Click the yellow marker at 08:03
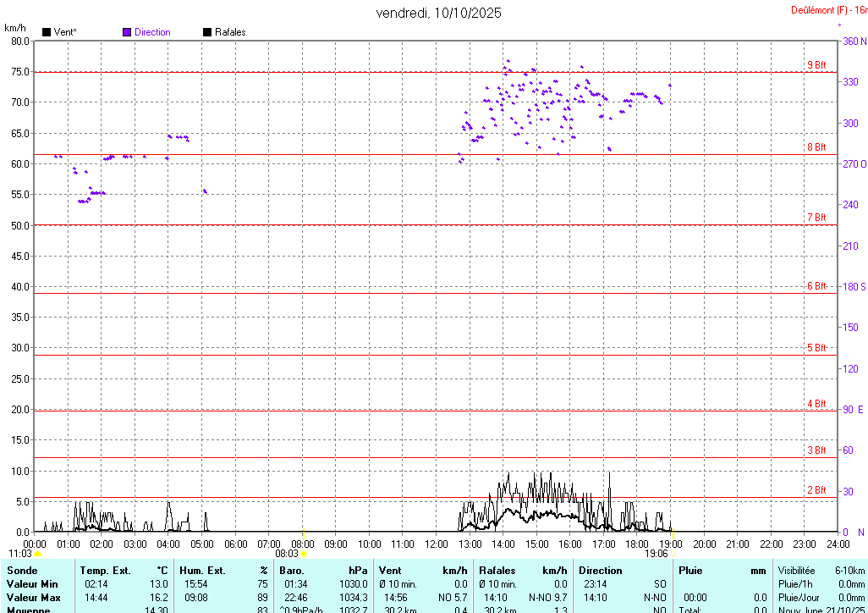 tap(303, 553)
